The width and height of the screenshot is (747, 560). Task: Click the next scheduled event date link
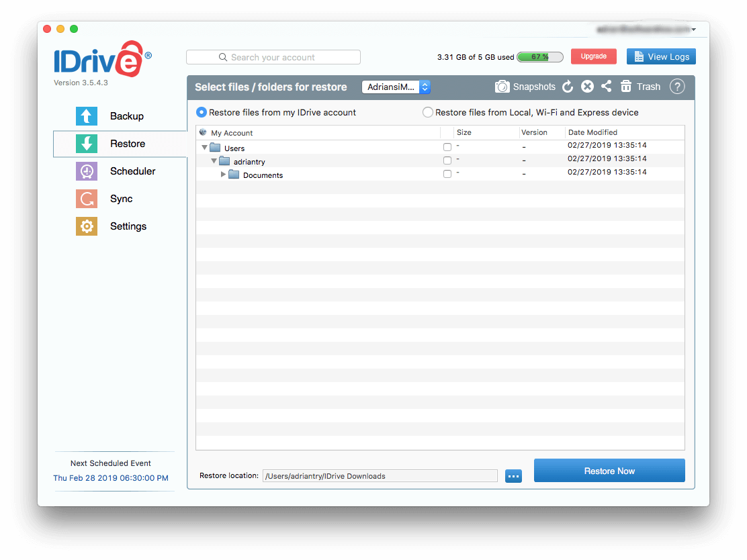click(111, 478)
